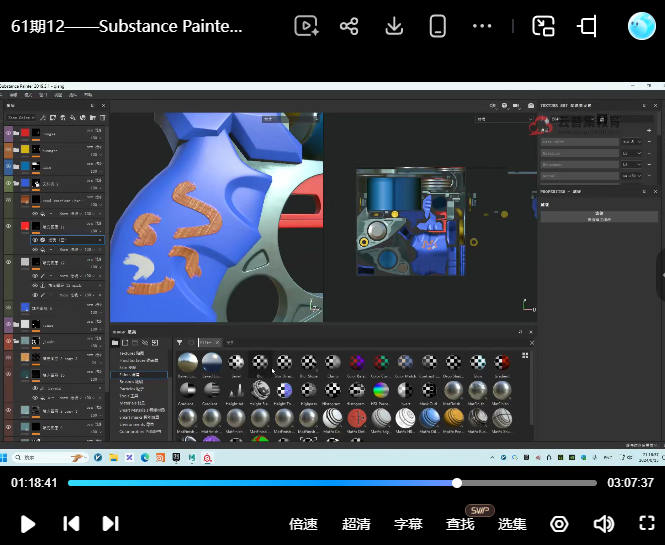The height and width of the screenshot is (545, 665).
Task: Close the Filter tag tab in Shelf
Action: (x=217, y=342)
